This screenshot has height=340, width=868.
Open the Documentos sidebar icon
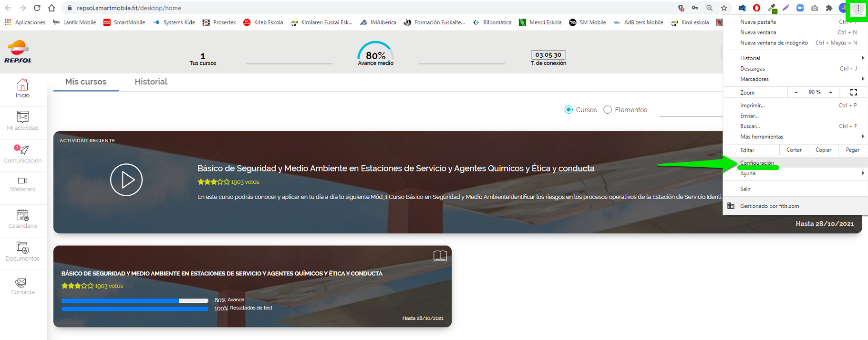click(22, 248)
